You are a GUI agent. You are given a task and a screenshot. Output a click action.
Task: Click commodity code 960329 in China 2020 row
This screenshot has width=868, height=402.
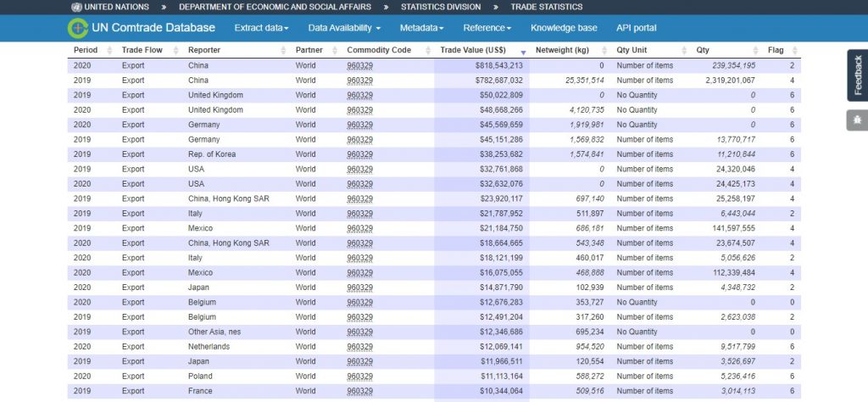(x=359, y=65)
